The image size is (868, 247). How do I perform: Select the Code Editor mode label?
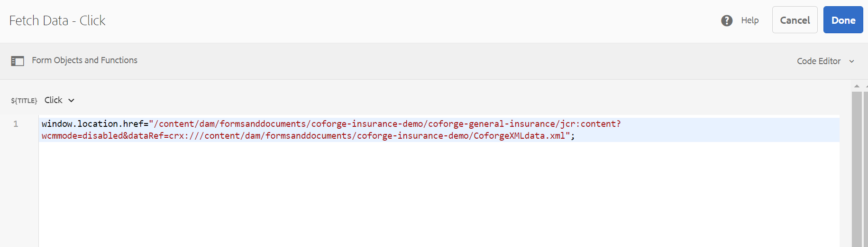[819, 61]
